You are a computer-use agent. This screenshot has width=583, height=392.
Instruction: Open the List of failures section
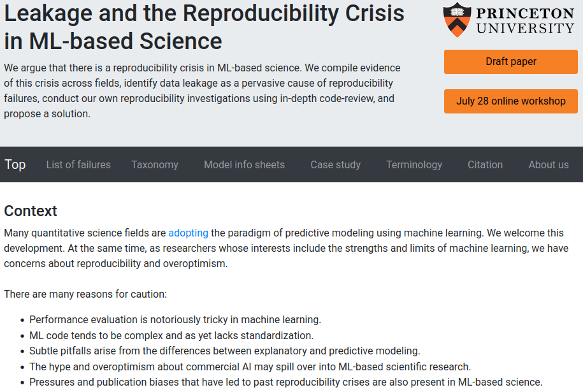[x=78, y=164]
